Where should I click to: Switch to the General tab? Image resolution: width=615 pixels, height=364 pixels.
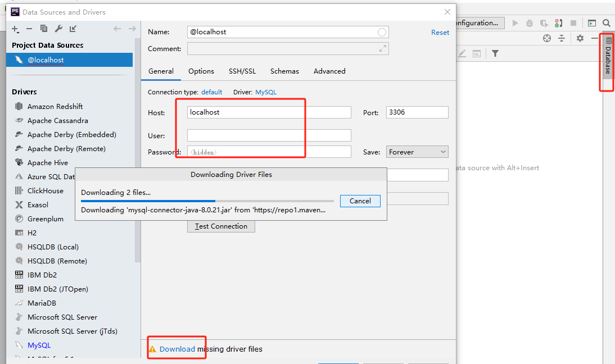(x=161, y=71)
